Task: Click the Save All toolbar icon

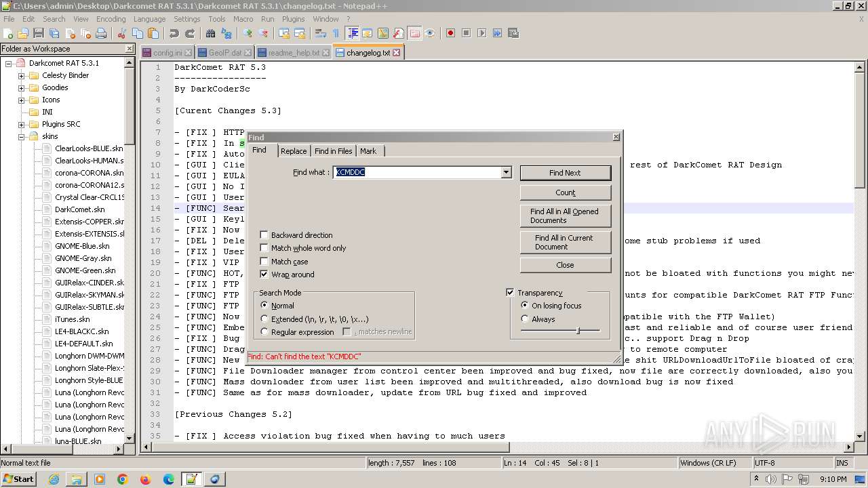Action: click(x=54, y=33)
